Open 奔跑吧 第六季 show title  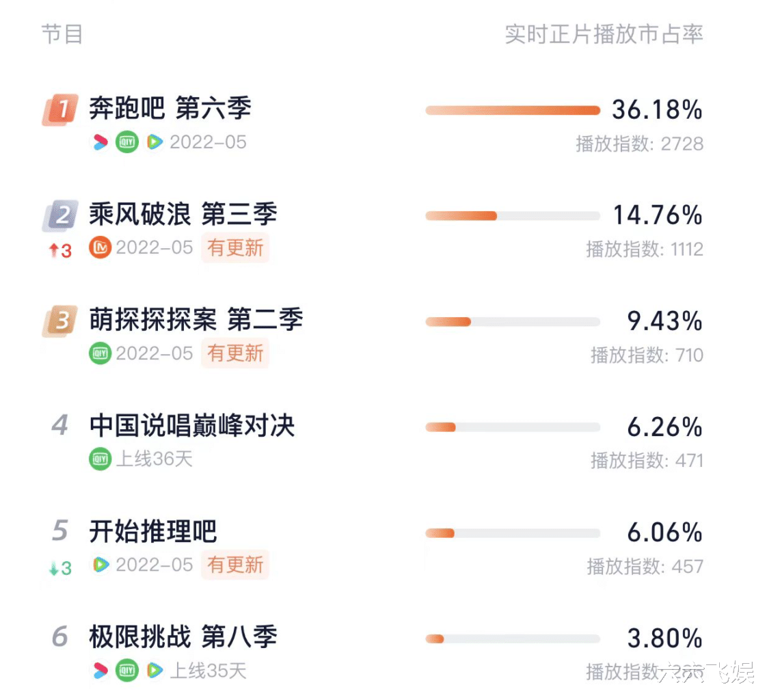170,108
